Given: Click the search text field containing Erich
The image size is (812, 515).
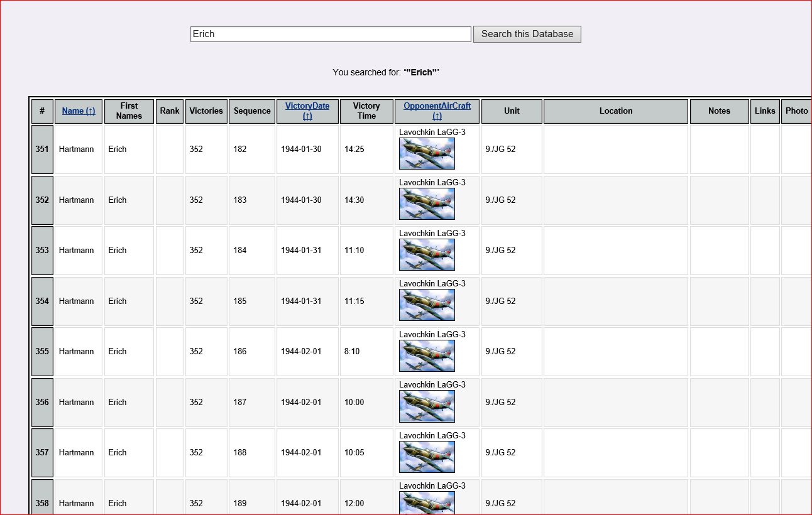Looking at the screenshot, I should [331, 34].
